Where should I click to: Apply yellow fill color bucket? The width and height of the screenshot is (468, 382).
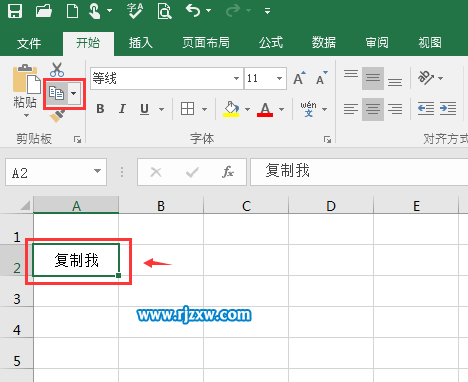point(231,109)
